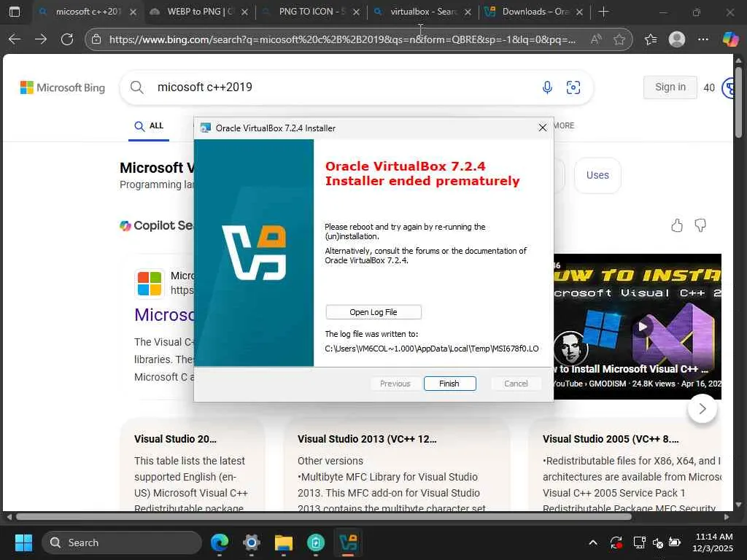Start voice search microphone icon
747x560 pixels.
[547, 87]
